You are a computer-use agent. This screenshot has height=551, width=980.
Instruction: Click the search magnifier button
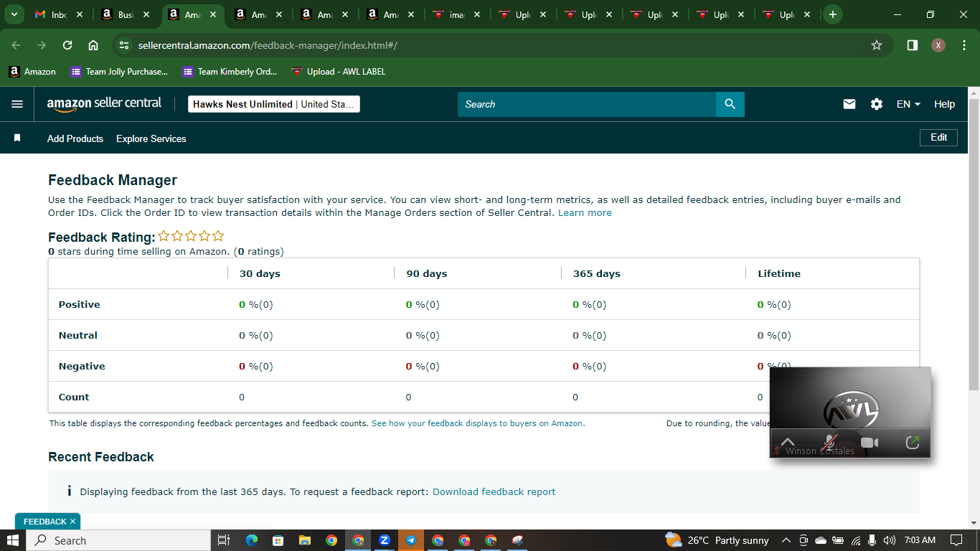click(x=730, y=104)
